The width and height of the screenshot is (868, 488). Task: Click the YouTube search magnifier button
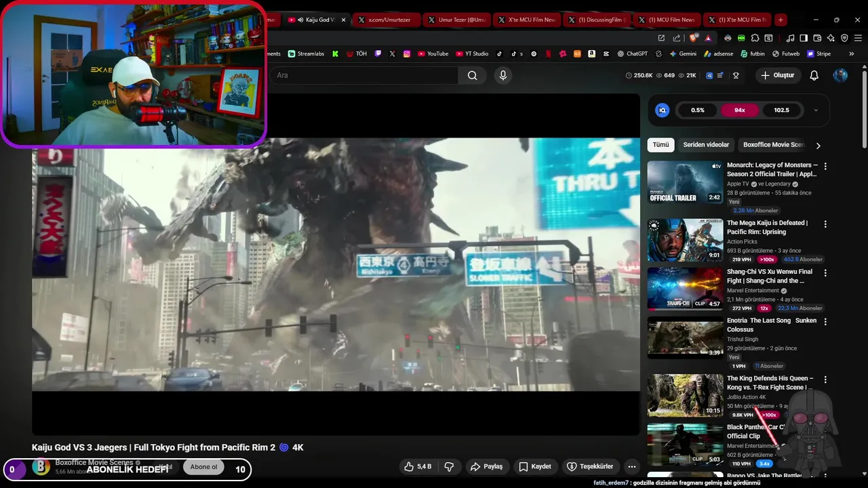[x=473, y=75]
